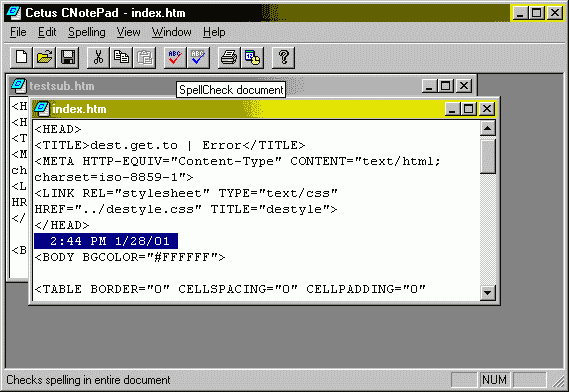
Task: Open help with the question mark icon
Action: tap(283, 57)
